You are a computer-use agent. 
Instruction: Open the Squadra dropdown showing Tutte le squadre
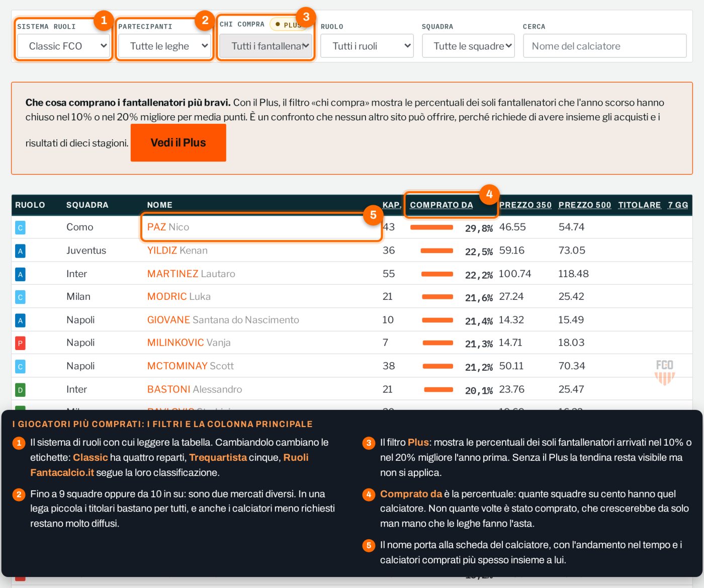[469, 46]
